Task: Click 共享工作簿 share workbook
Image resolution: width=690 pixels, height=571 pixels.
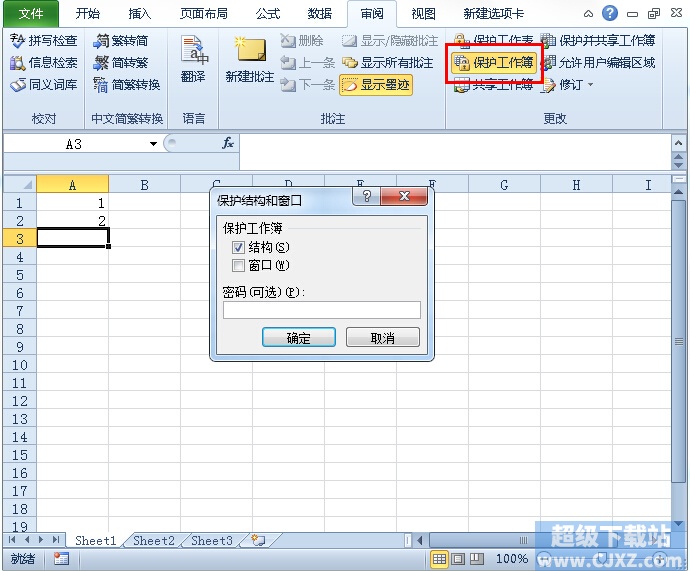Action: [x=493, y=85]
